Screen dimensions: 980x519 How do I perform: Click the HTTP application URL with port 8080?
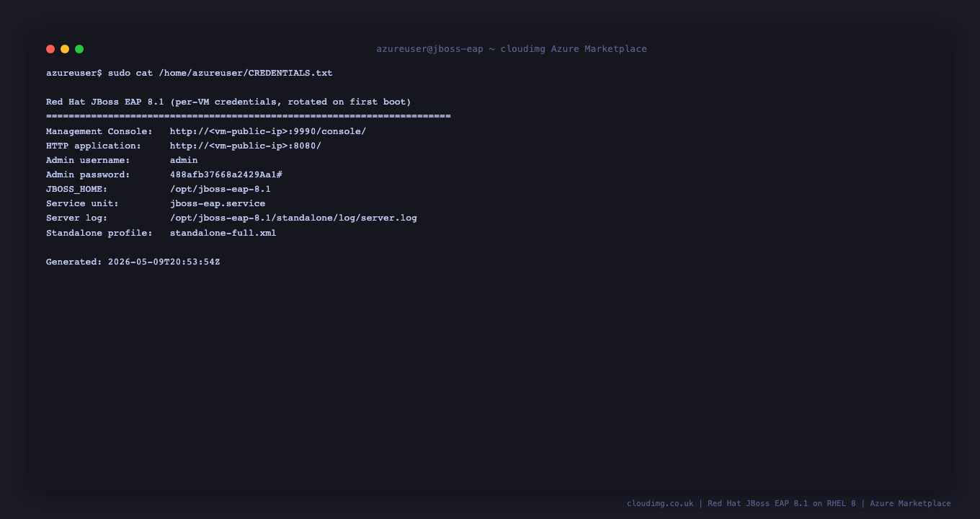(x=246, y=146)
